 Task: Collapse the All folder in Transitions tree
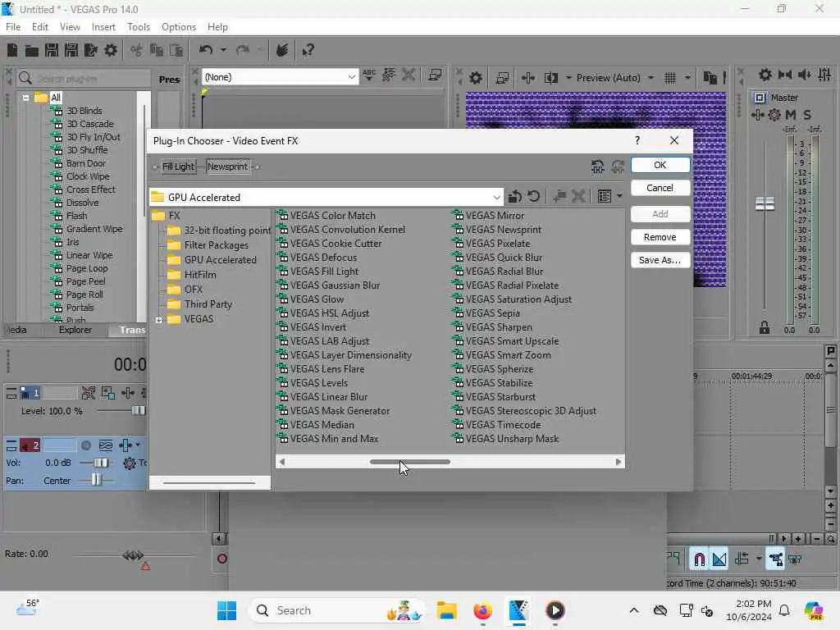click(x=25, y=98)
